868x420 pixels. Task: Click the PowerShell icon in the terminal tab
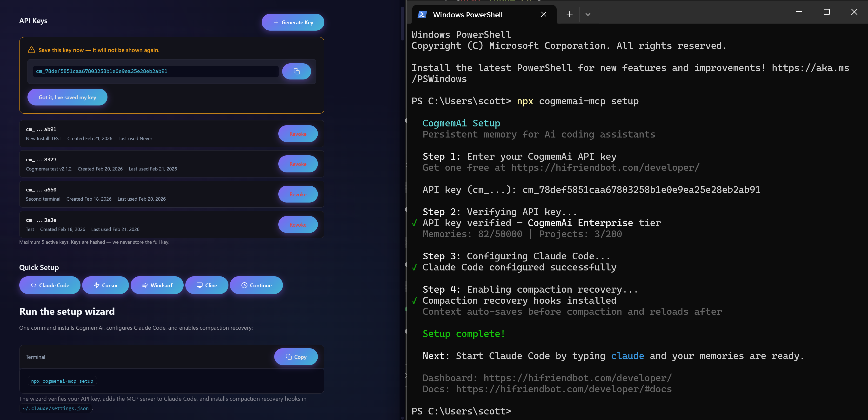[x=422, y=14]
